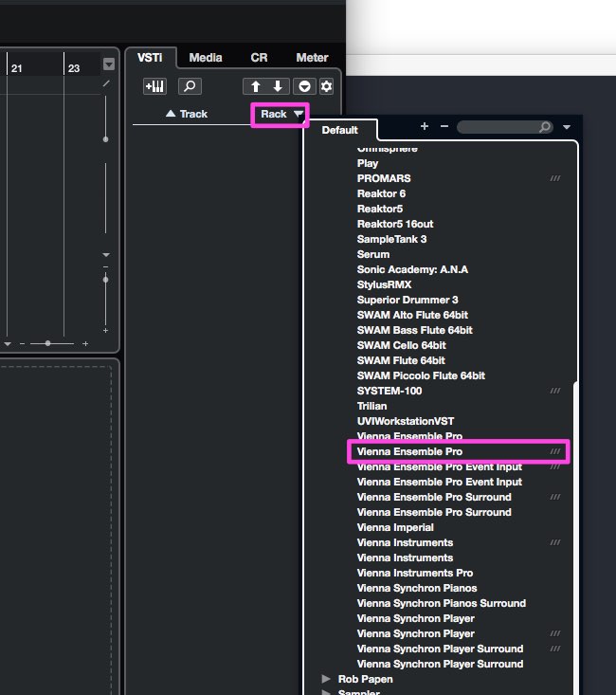
Task: Click bar 23 on the ruler
Action: tap(74, 68)
